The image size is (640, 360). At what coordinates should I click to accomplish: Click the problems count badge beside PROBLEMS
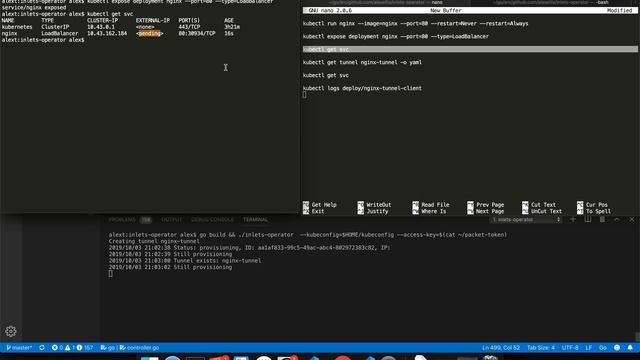146,220
